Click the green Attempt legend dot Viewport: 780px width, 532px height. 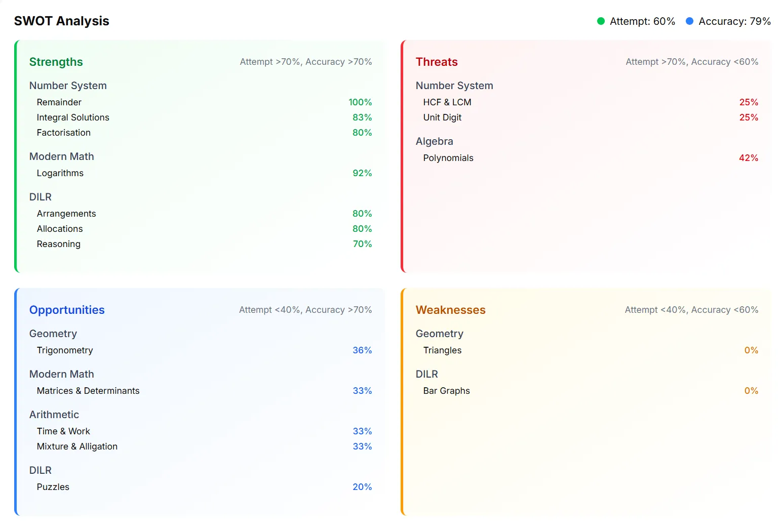coord(601,21)
